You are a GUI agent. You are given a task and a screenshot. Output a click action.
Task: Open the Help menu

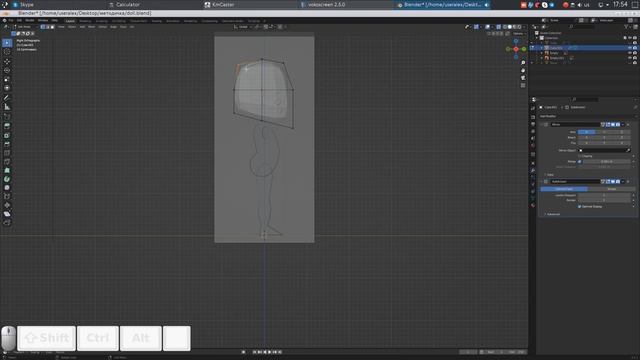click(x=54, y=20)
